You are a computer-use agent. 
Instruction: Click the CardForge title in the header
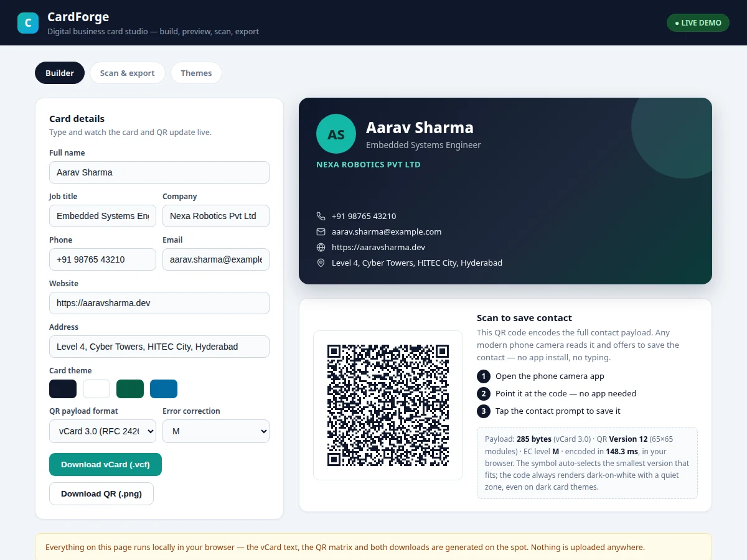[78, 17]
